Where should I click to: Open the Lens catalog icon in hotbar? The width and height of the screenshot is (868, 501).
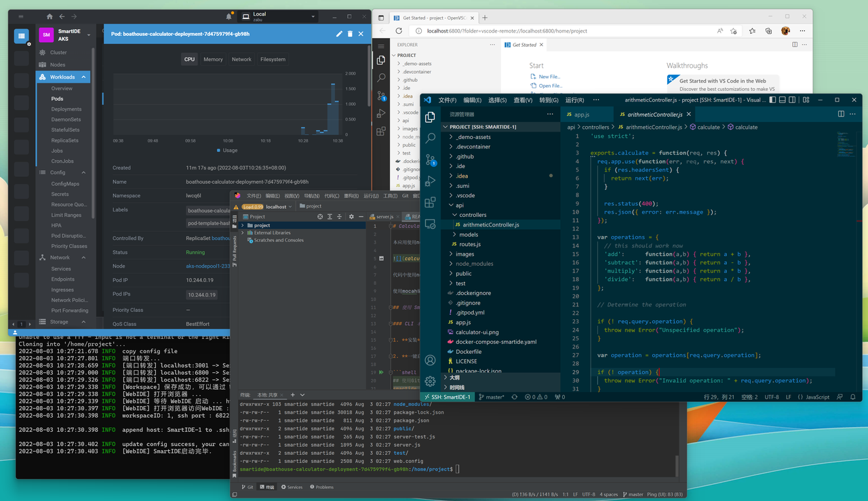(22, 36)
